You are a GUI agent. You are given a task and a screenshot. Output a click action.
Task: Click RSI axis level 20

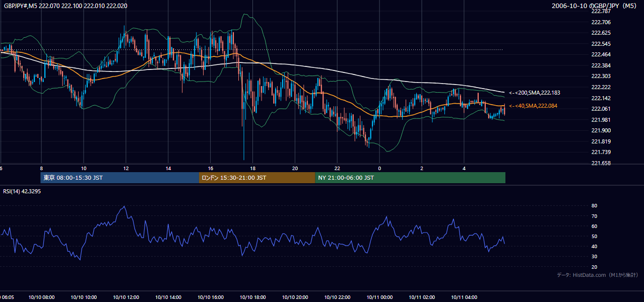pos(595,267)
